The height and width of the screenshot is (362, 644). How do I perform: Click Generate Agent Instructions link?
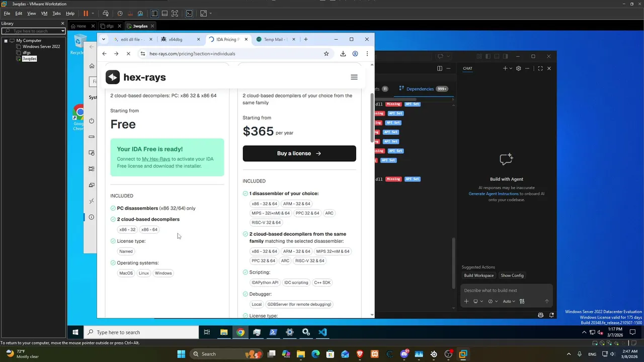(494, 194)
